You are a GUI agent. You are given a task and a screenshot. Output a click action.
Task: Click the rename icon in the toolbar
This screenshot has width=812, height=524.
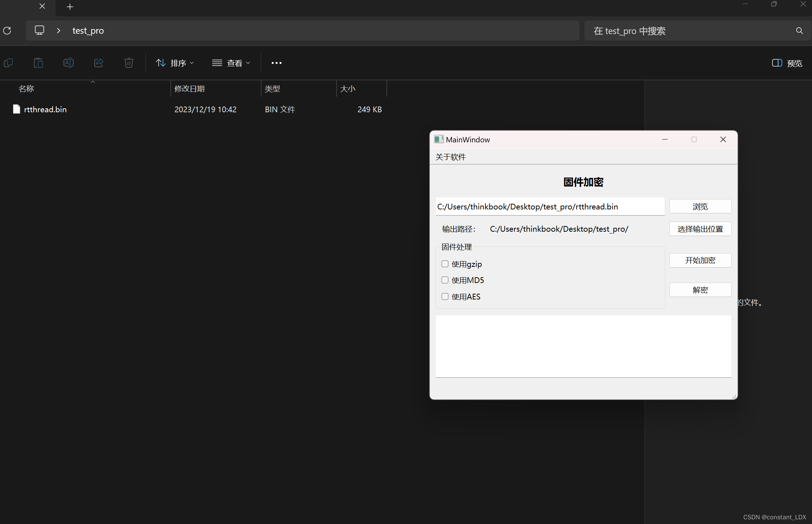[69, 63]
